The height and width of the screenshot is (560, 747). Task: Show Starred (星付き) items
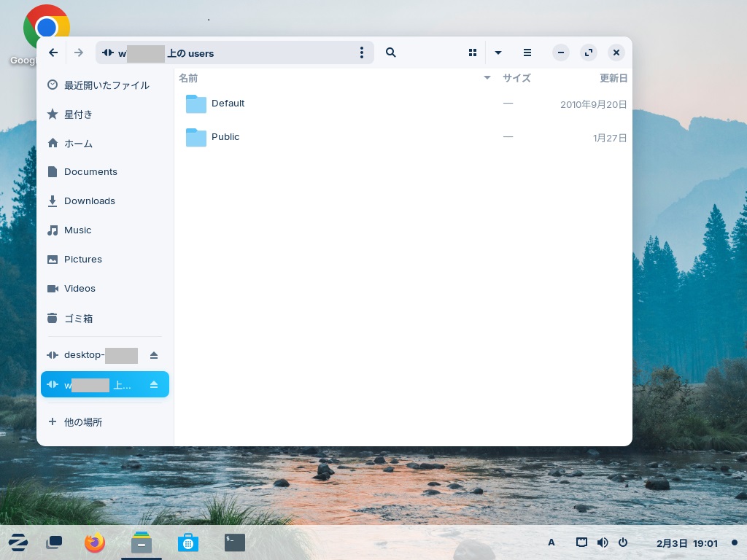coord(78,114)
